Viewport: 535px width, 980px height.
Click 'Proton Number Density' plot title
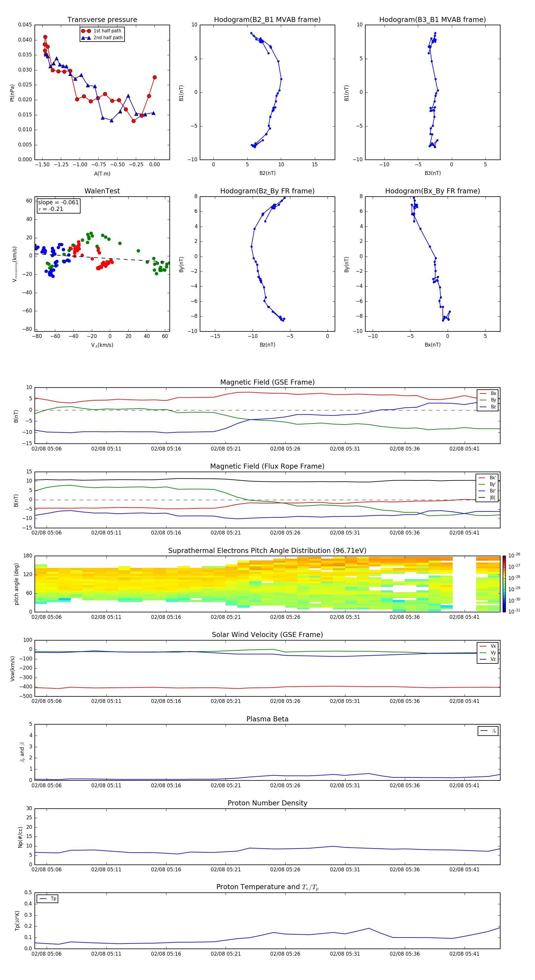pyautogui.click(x=267, y=803)
